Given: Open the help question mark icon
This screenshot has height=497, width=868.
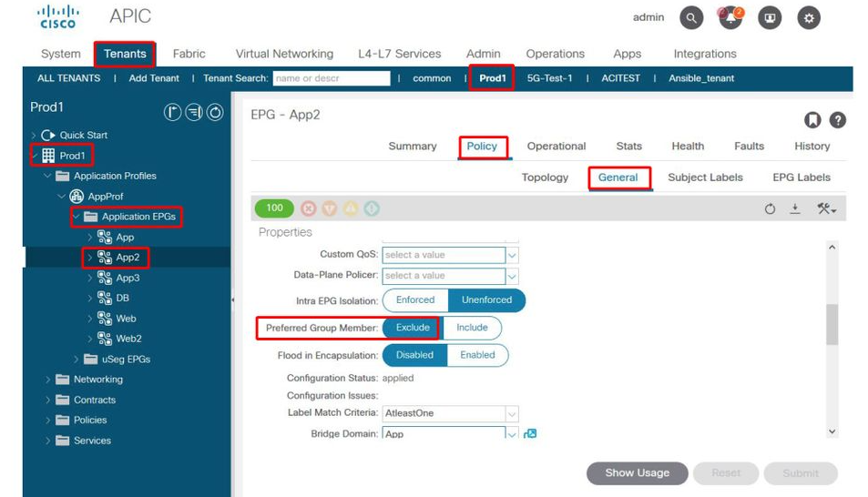Looking at the screenshot, I should [838, 119].
